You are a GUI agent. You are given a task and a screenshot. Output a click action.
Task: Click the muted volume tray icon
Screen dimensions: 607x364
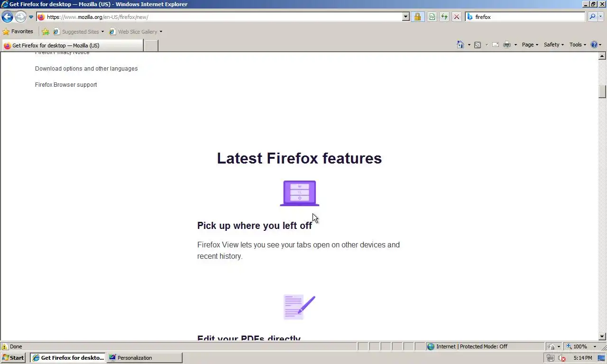tap(562, 358)
